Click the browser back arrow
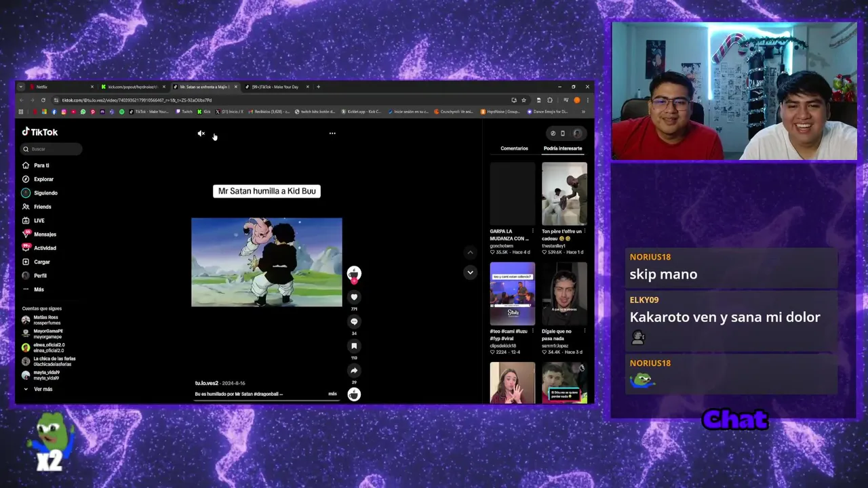 [x=22, y=100]
